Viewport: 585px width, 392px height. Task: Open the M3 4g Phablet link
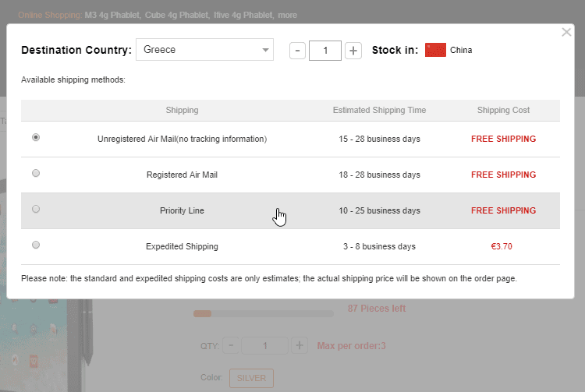point(113,15)
